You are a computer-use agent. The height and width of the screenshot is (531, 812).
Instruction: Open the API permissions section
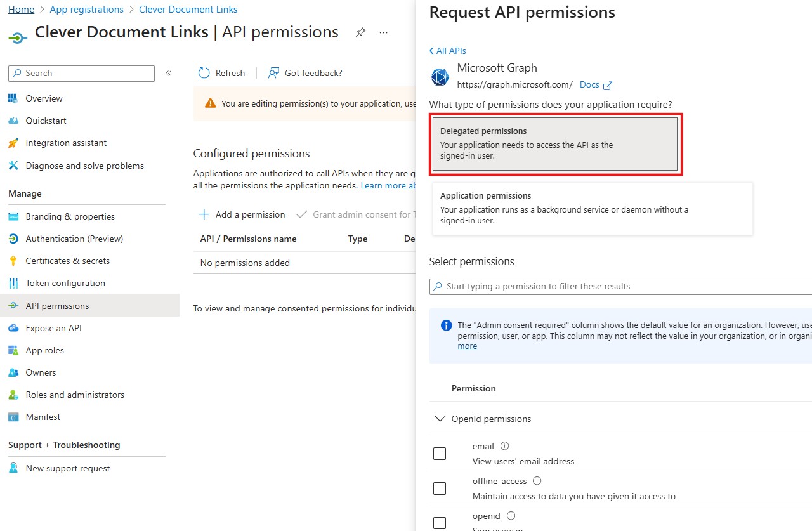[56, 305]
